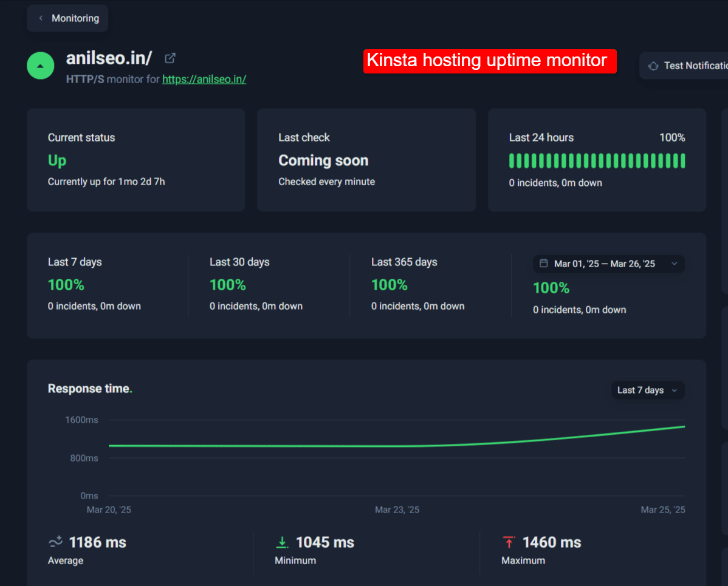Viewport: 728px width, 586px height.
Task: Click the calendar icon in the date range picker
Action: (x=543, y=264)
